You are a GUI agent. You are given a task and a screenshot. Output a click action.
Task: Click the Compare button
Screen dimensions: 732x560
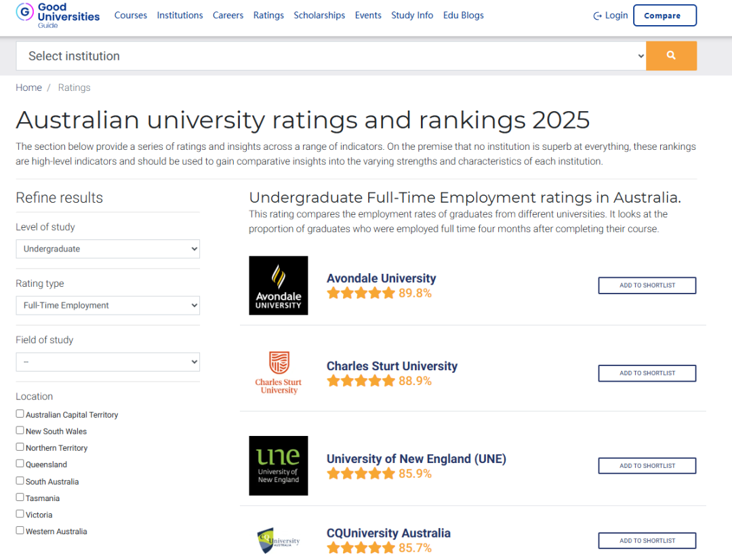coord(665,16)
